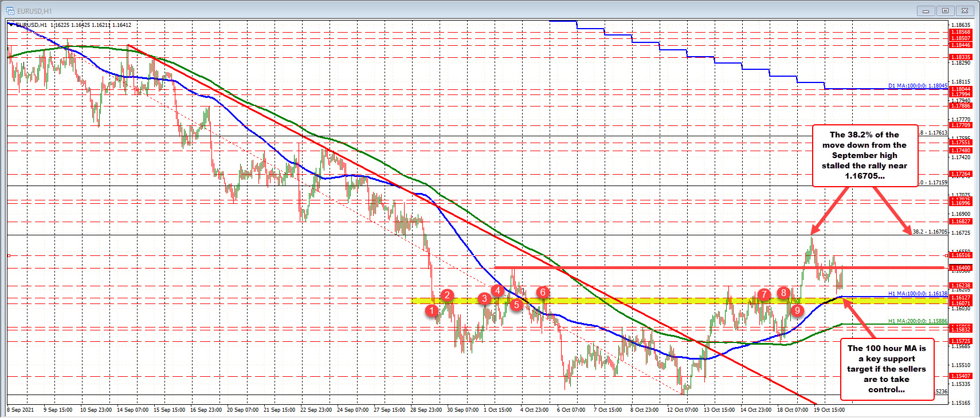Click the '6 Oct 07:00' time axis label
This screenshot has height=418, width=980.
[x=571, y=410]
